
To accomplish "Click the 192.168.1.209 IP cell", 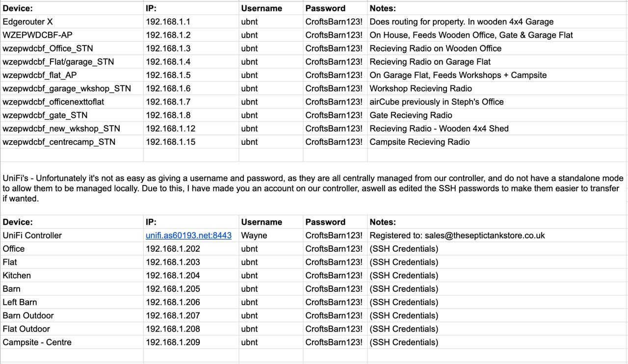I will [173, 342].
